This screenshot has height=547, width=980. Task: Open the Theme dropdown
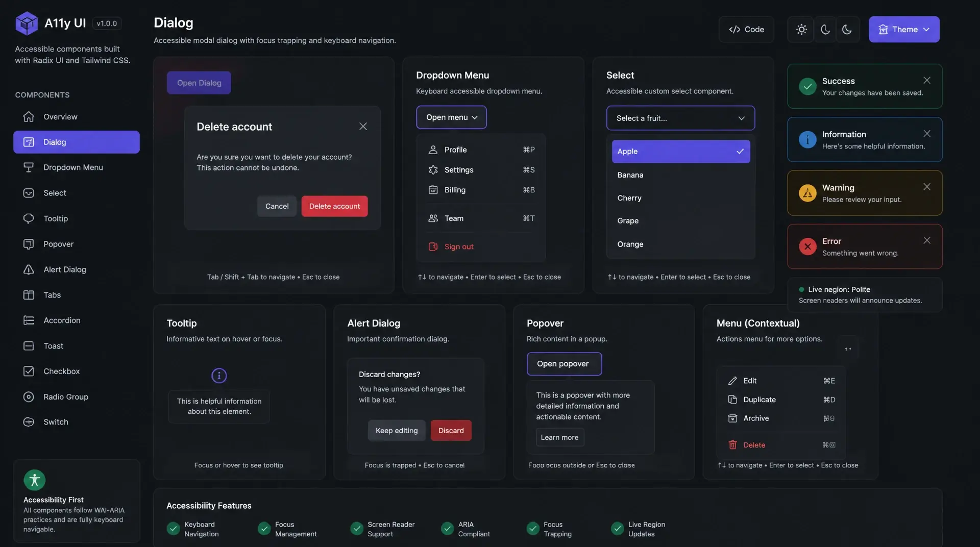click(x=904, y=30)
